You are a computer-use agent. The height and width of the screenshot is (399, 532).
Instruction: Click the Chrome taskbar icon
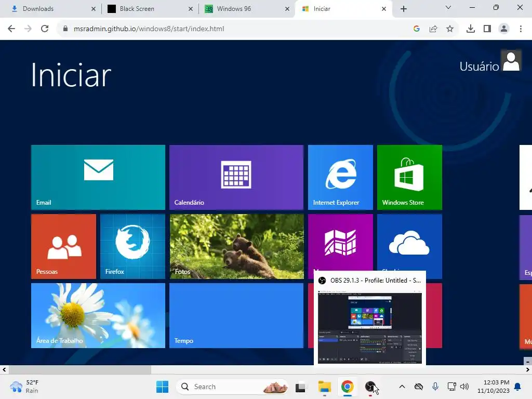click(347, 387)
